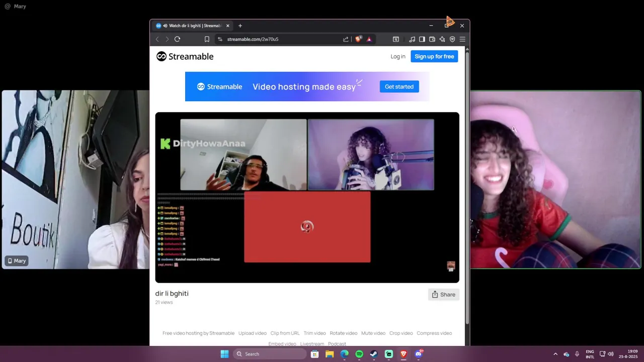Open Spotify from taskbar

[x=359, y=354]
